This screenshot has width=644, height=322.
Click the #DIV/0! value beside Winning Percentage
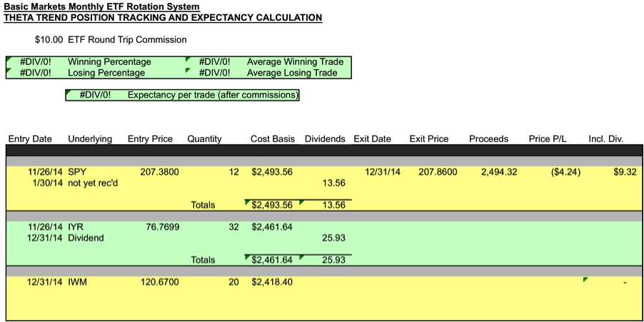36,62
